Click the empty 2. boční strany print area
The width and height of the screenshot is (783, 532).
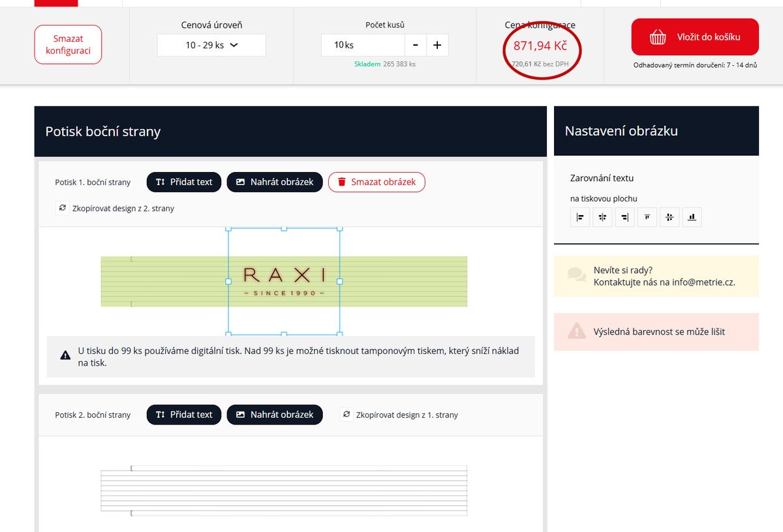[x=284, y=490]
